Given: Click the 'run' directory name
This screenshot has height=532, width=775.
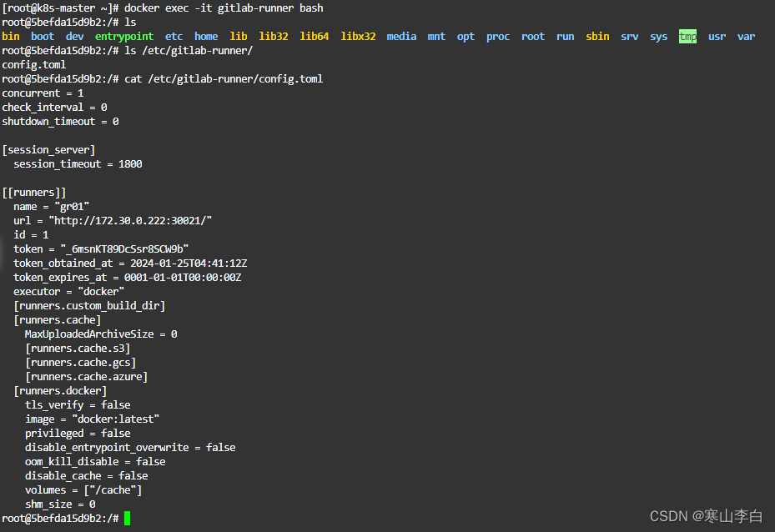Looking at the screenshot, I should pyautogui.click(x=566, y=37).
